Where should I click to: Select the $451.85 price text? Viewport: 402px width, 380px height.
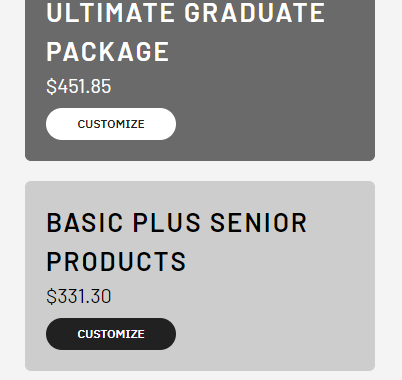pos(79,86)
